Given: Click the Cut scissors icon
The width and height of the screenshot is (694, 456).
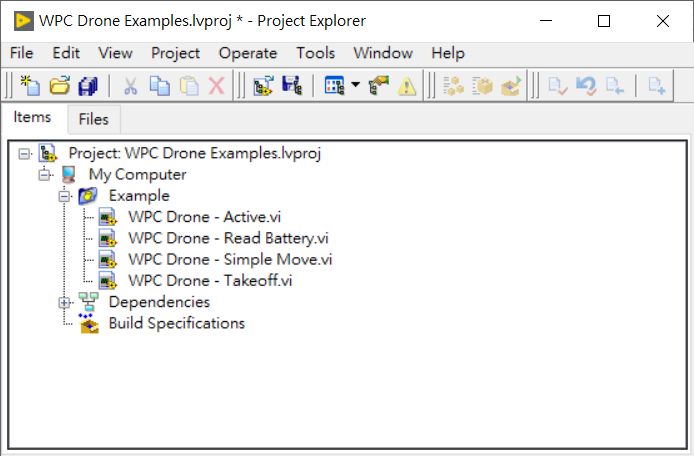Looking at the screenshot, I should [130, 86].
